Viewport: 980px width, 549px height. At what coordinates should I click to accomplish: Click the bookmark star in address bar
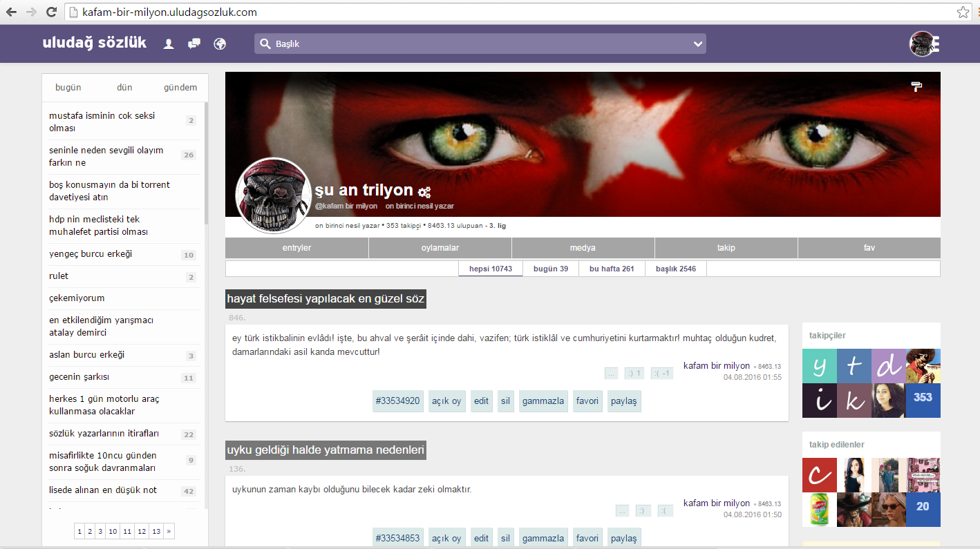pyautogui.click(x=963, y=12)
